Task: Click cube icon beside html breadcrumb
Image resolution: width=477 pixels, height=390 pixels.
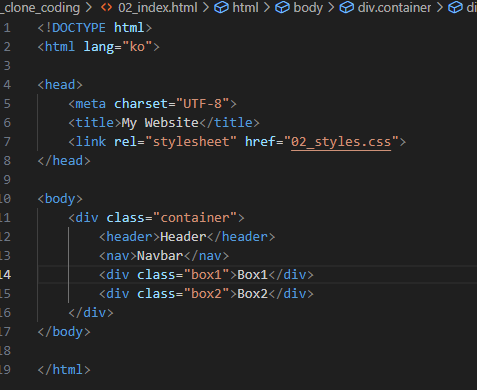Action: tap(221, 7)
